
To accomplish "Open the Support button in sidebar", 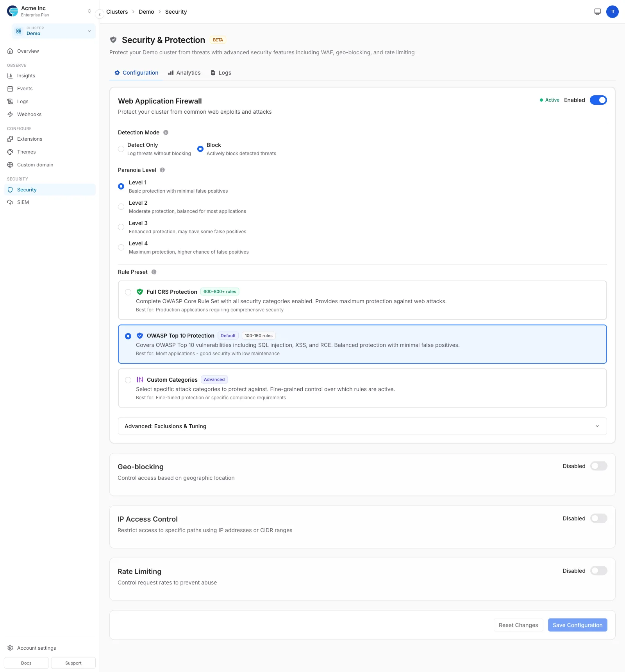I will tap(73, 663).
